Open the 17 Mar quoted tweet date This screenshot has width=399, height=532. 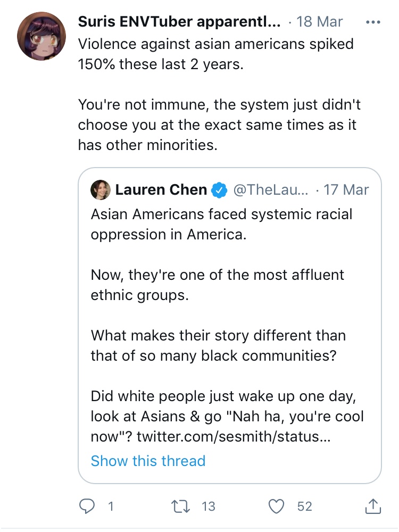coord(346,190)
